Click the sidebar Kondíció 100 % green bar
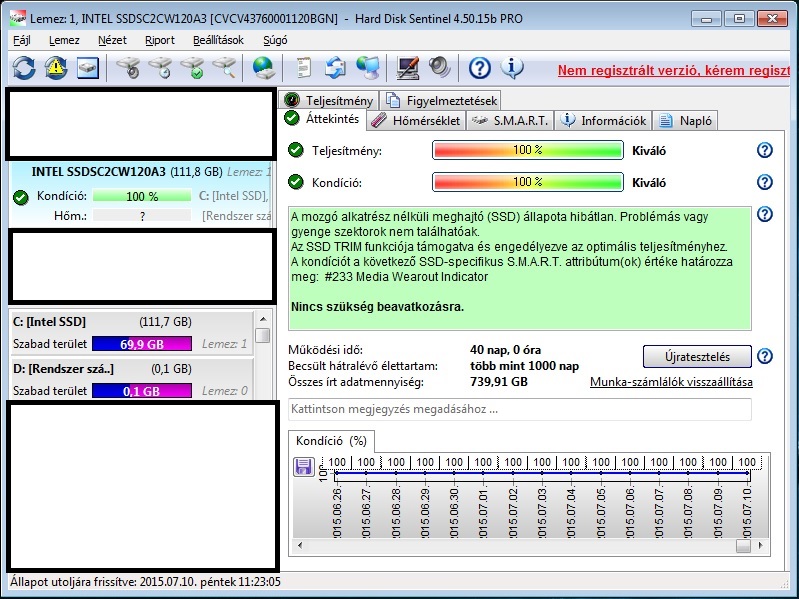 click(x=142, y=196)
